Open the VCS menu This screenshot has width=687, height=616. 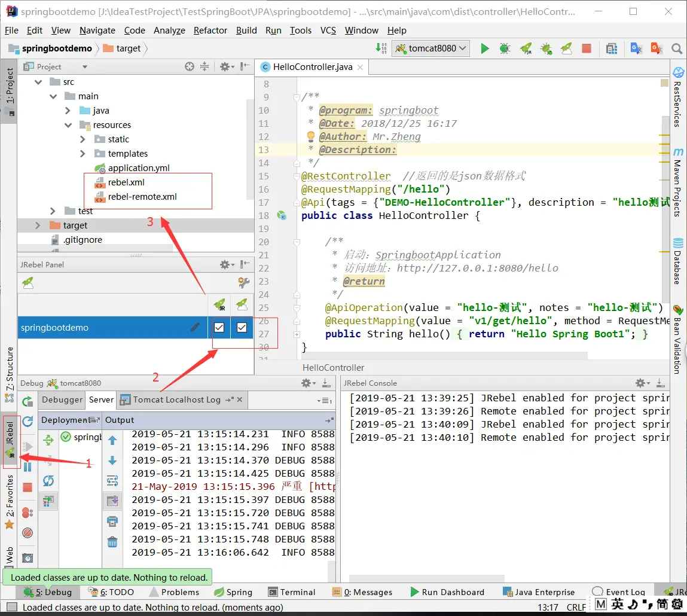(x=328, y=31)
